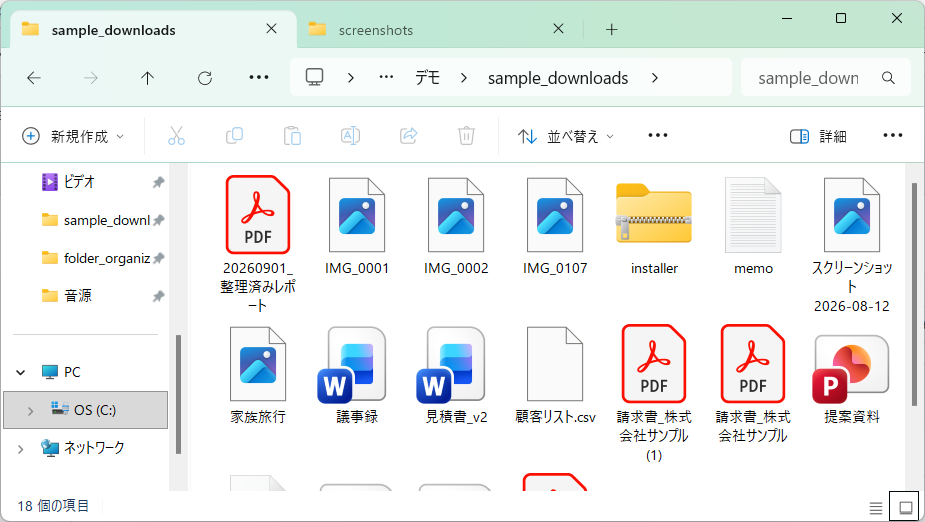Expand chevron after PC icon in address bar
925x522 pixels.
351,78
